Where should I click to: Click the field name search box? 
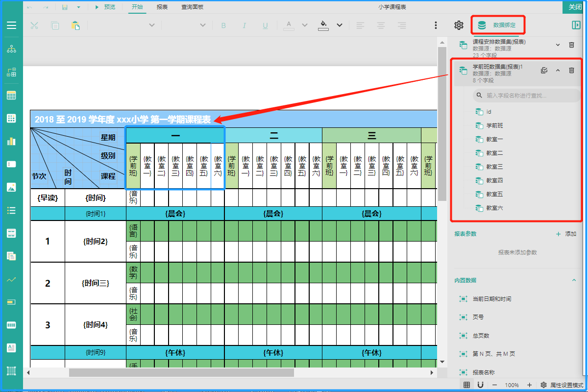(527, 96)
